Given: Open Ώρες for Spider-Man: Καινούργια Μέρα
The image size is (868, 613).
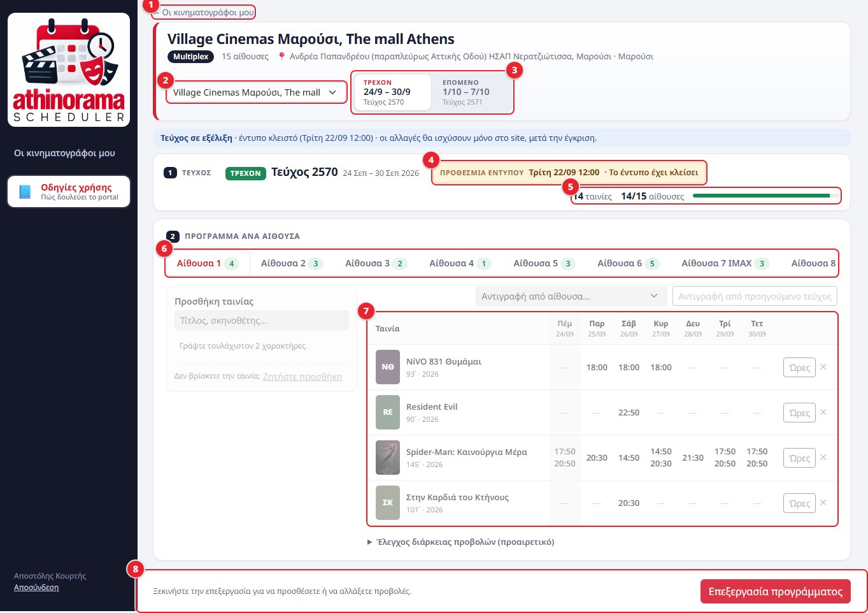Looking at the screenshot, I should 799,458.
